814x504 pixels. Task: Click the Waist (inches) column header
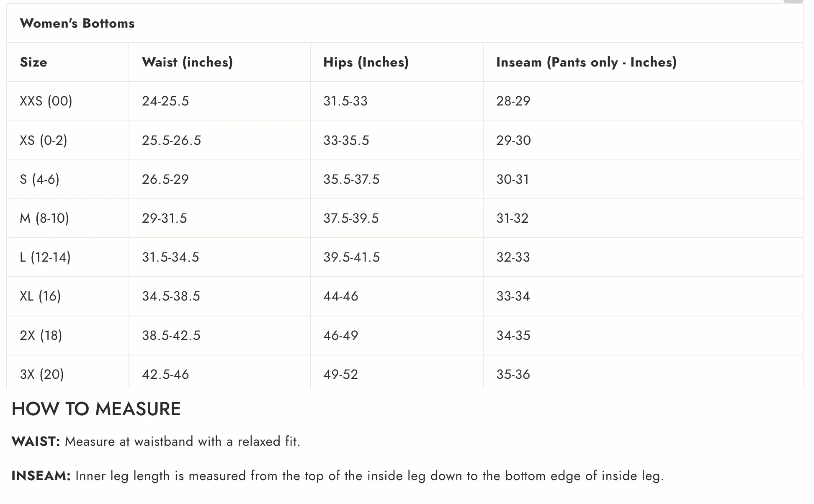187,62
